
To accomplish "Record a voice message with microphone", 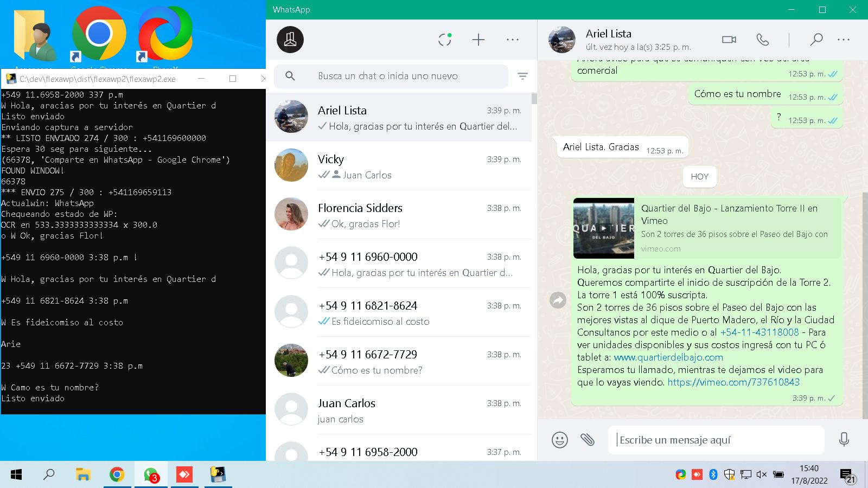I will 844,440.
